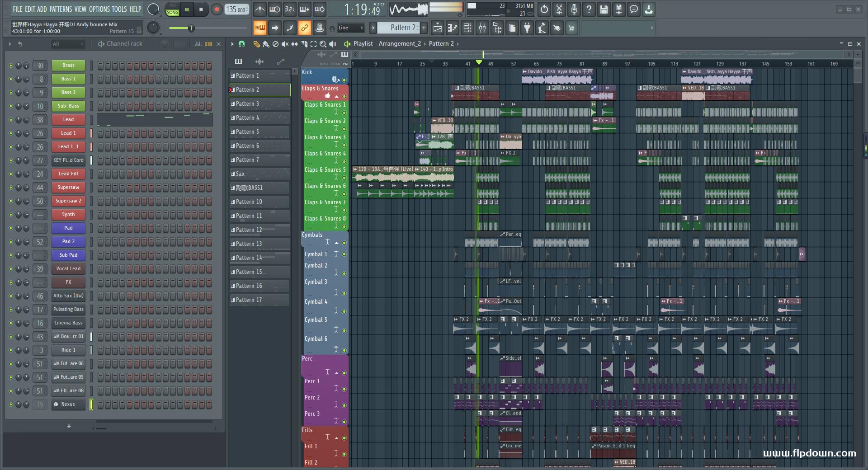Select the playlist pencil draw tool
This screenshot has width=868, height=470.
(x=256, y=44)
